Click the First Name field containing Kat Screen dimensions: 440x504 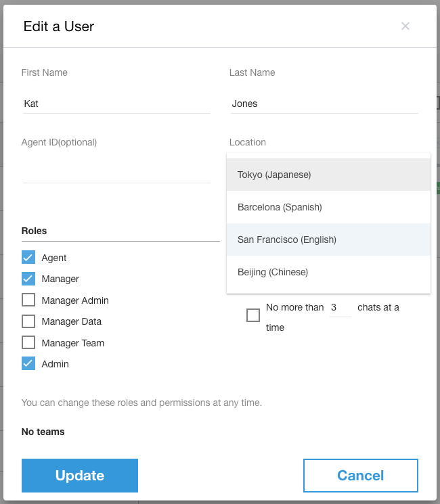pos(116,104)
